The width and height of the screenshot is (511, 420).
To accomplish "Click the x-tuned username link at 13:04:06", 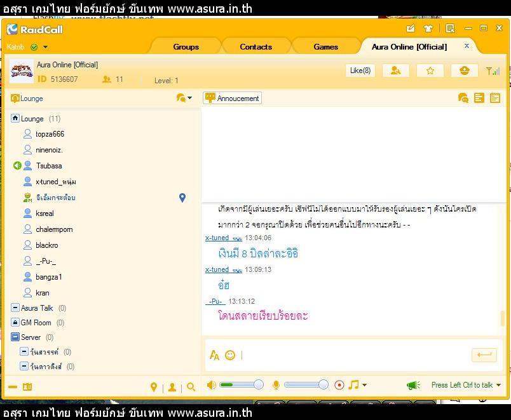I will coord(224,238).
